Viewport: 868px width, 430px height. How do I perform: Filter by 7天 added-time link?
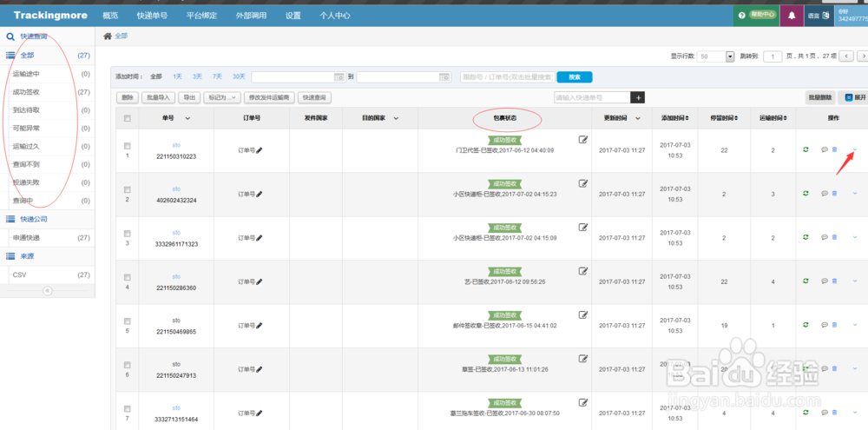[x=218, y=76]
